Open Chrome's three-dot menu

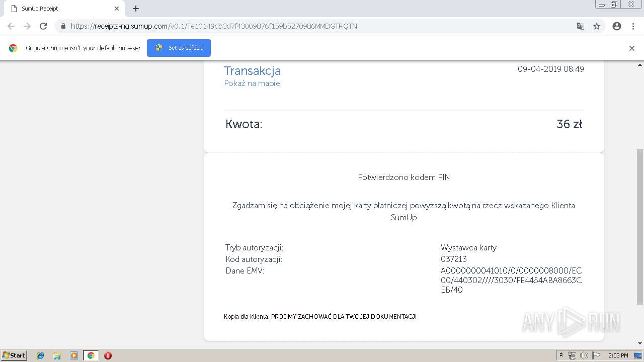point(633,26)
